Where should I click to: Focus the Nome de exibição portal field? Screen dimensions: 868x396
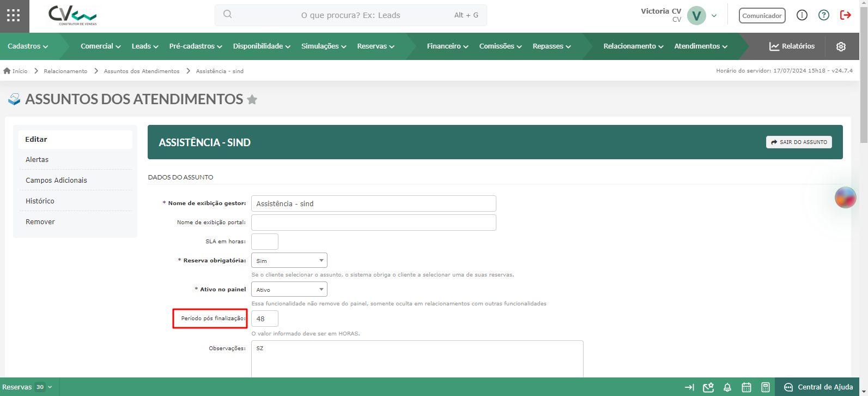374,223
